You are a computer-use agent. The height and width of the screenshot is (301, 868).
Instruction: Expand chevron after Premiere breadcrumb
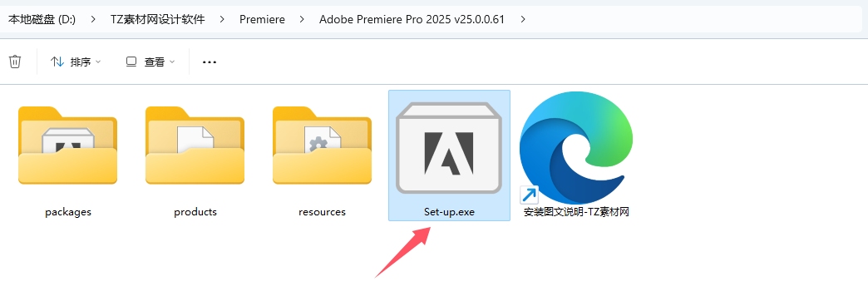pos(303,19)
